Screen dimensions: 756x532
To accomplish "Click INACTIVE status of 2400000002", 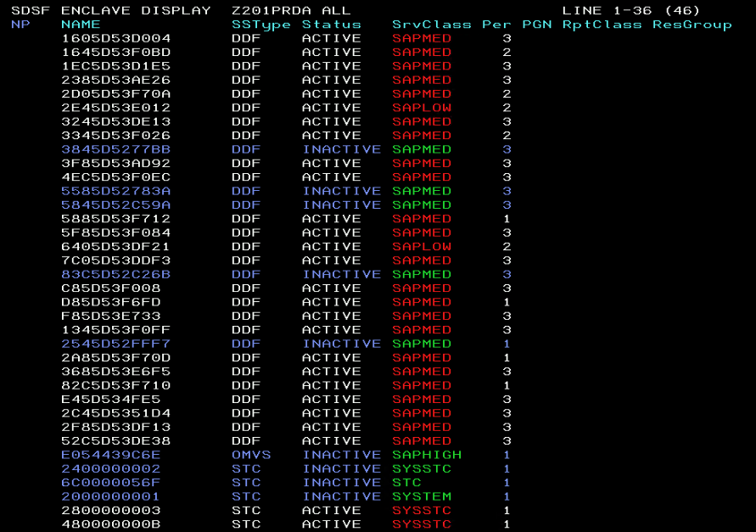I will 342,469.
